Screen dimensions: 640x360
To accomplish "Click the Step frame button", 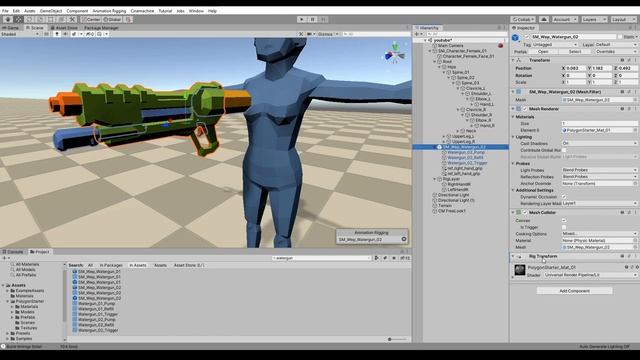I will [x=323, y=19].
